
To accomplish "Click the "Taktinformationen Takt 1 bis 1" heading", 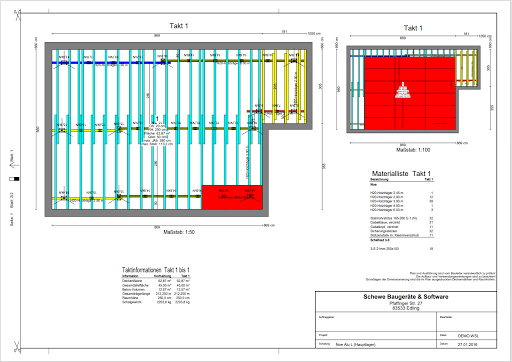I will tap(156, 270).
